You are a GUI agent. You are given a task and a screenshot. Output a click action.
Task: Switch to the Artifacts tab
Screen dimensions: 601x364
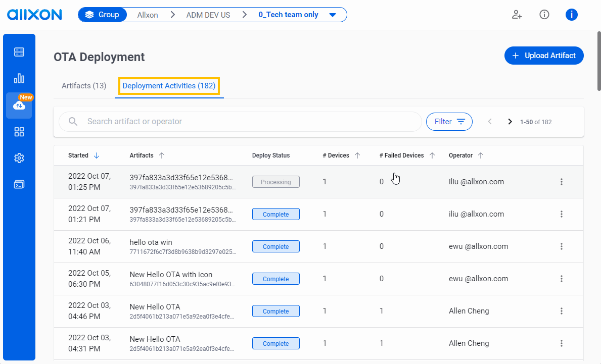(x=83, y=86)
